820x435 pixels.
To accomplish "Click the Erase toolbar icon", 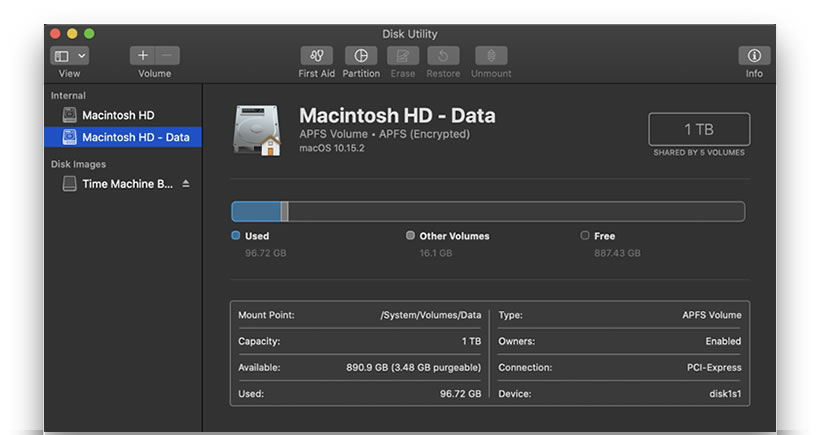I will coord(403,55).
